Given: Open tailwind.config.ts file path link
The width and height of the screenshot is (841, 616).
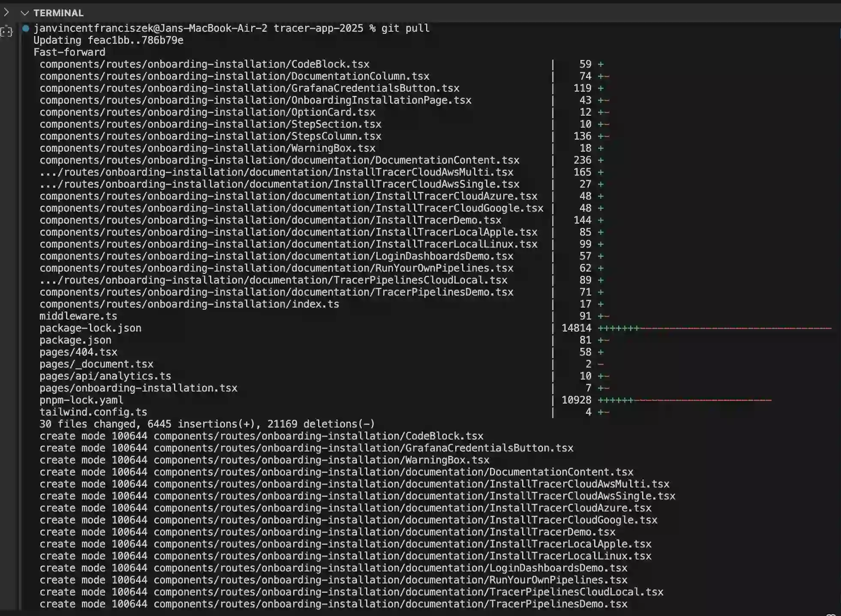Looking at the screenshot, I should (93, 412).
